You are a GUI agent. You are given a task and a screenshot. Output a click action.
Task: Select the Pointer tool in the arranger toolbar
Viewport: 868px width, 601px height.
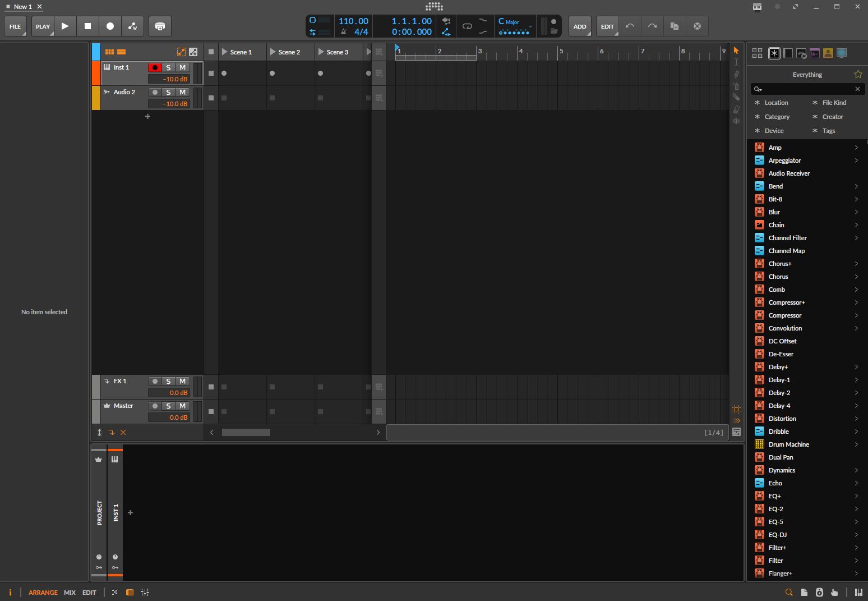[736, 51]
